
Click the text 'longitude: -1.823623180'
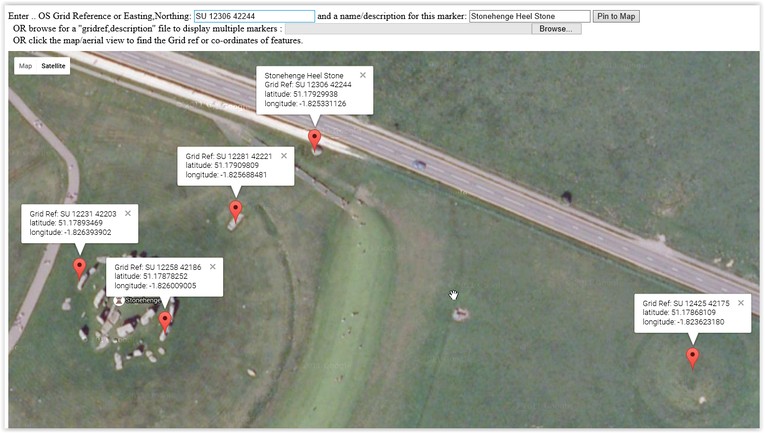point(683,322)
